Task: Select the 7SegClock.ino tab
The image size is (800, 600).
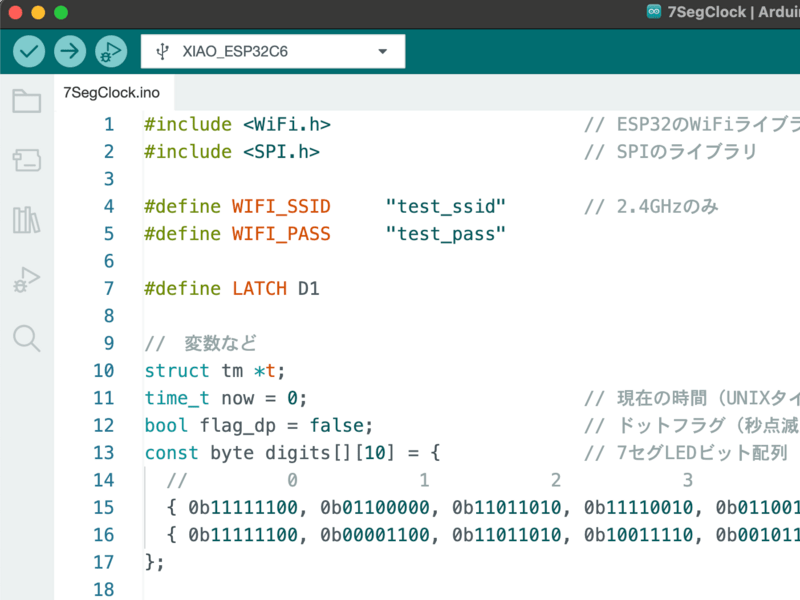Action: click(x=111, y=93)
